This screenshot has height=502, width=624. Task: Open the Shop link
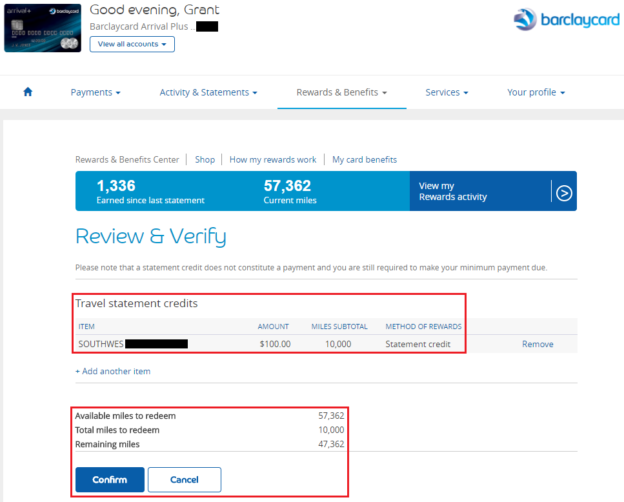pos(205,160)
